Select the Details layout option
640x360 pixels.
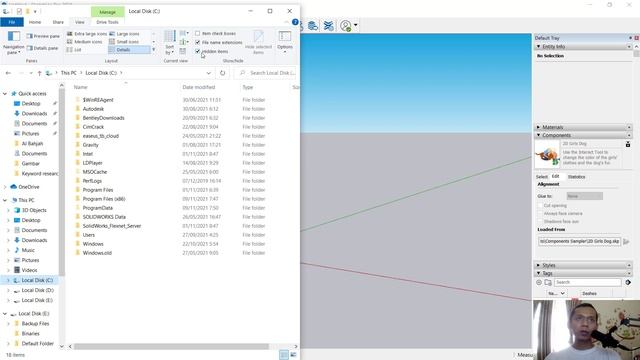tap(129, 50)
